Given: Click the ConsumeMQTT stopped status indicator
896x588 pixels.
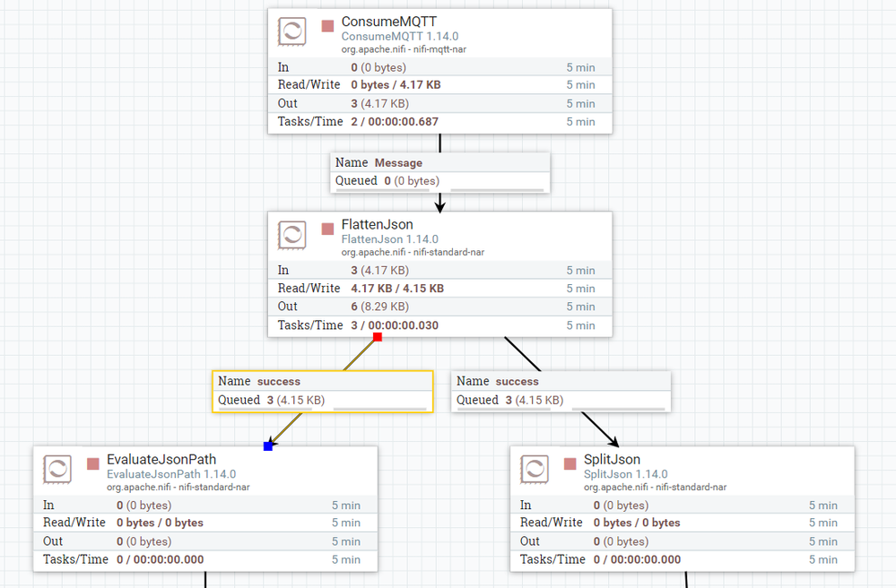Looking at the screenshot, I should click(x=327, y=26).
